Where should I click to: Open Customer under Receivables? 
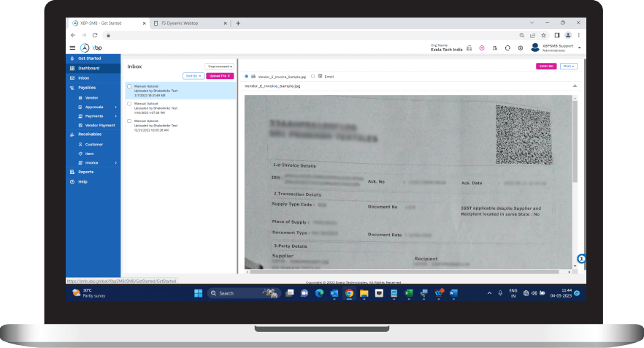pyautogui.click(x=93, y=144)
